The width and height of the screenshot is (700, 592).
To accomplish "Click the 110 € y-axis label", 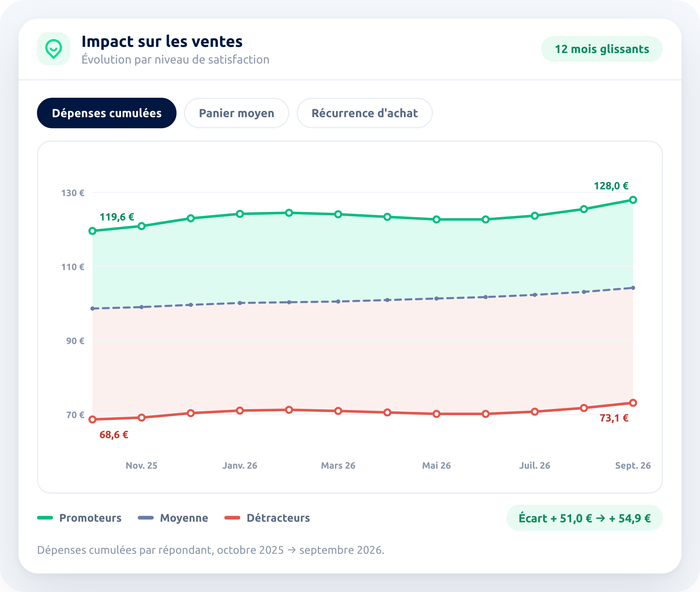I will point(72,267).
